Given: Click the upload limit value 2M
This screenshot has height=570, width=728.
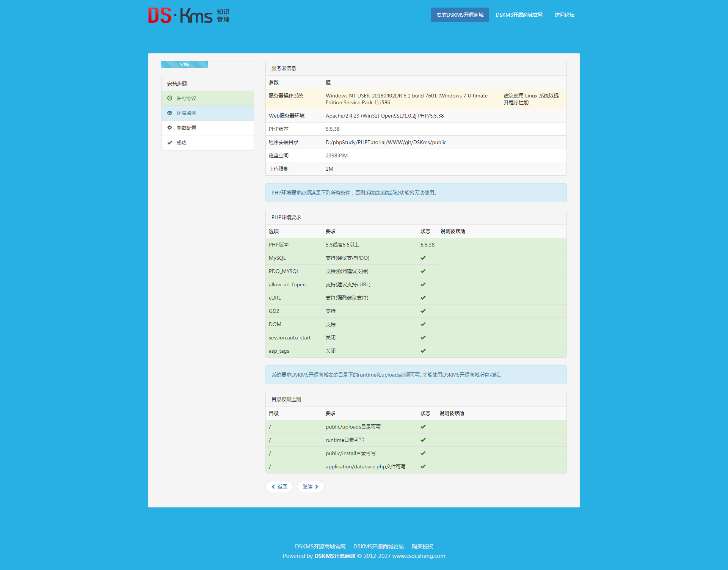Looking at the screenshot, I should click(329, 169).
